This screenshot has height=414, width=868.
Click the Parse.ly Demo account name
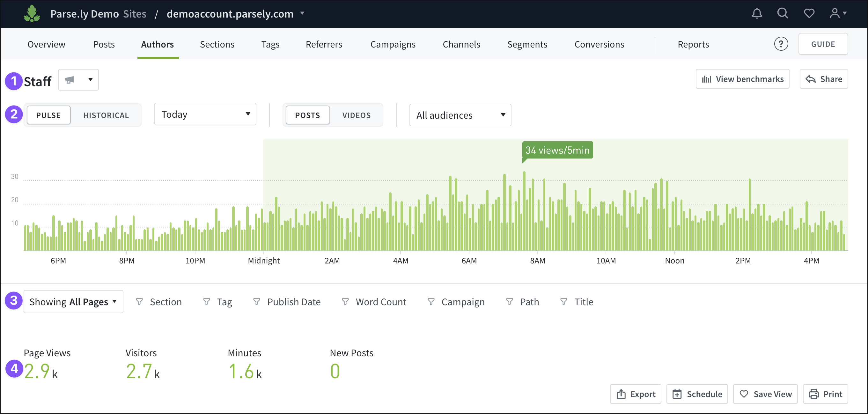85,14
